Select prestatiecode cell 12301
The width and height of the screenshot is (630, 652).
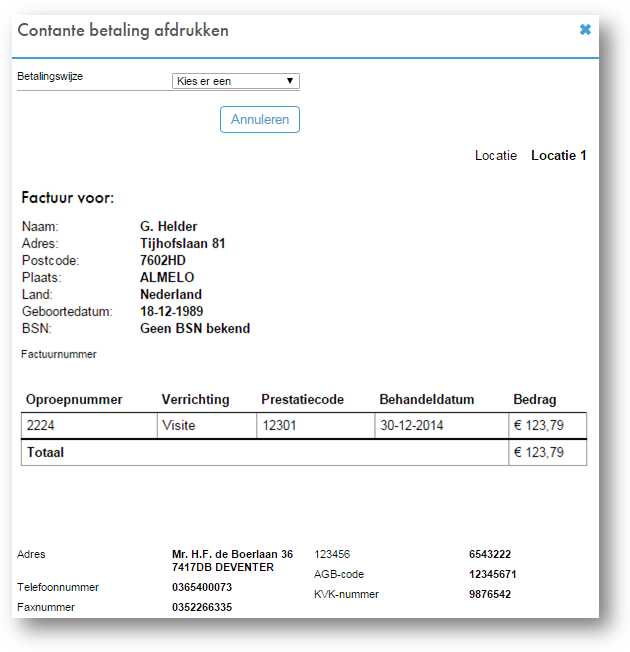click(279, 425)
